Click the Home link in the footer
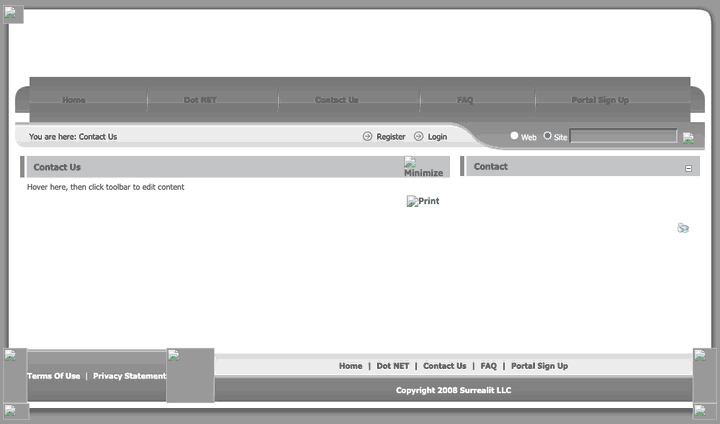Viewport: 720px width, 424px height. click(x=350, y=366)
